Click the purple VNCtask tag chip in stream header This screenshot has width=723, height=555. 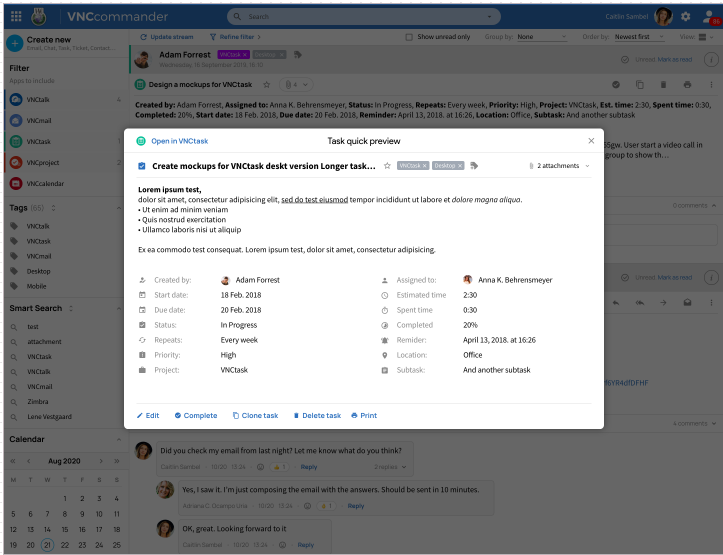click(x=231, y=54)
